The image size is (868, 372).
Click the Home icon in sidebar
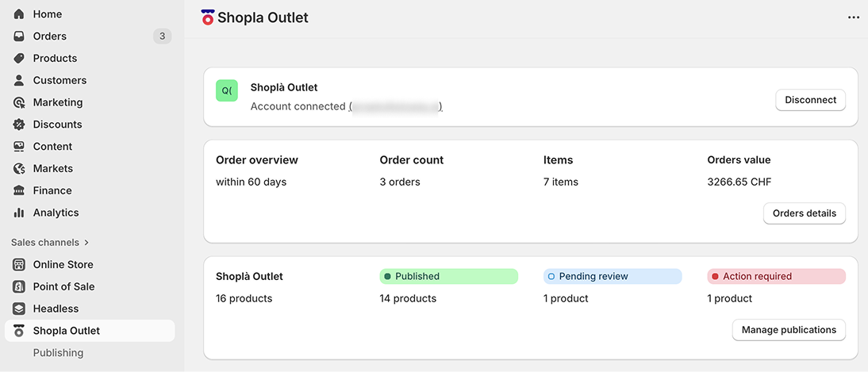19,14
